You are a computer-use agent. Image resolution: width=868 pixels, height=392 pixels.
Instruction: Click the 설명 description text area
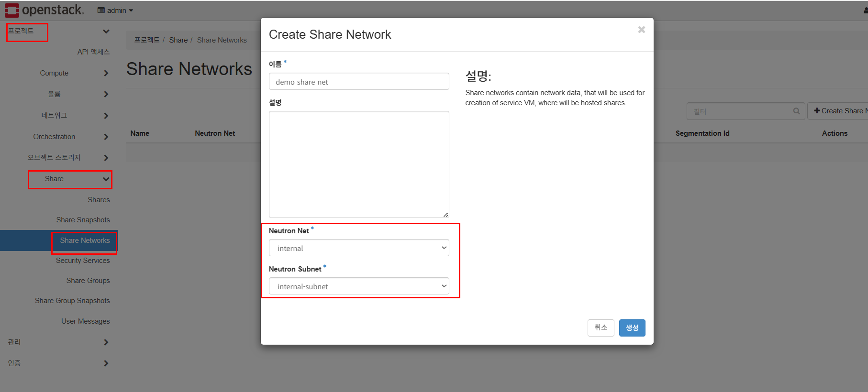tap(359, 164)
